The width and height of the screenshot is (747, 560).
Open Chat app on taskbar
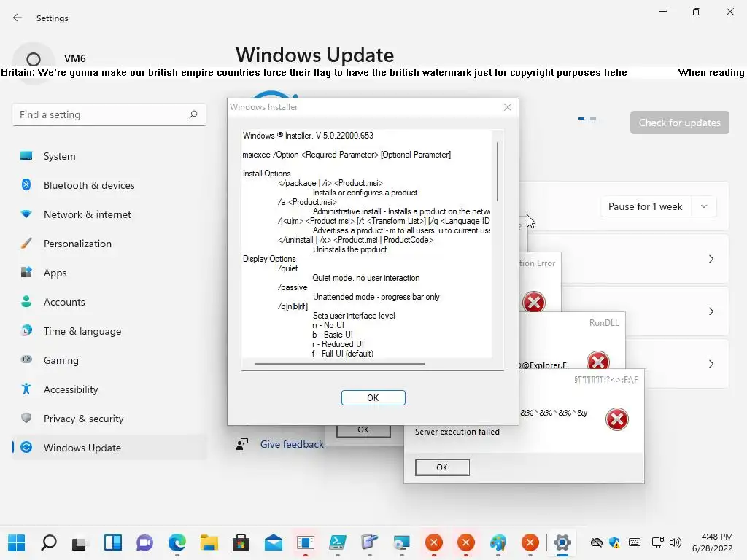[145, 542]
